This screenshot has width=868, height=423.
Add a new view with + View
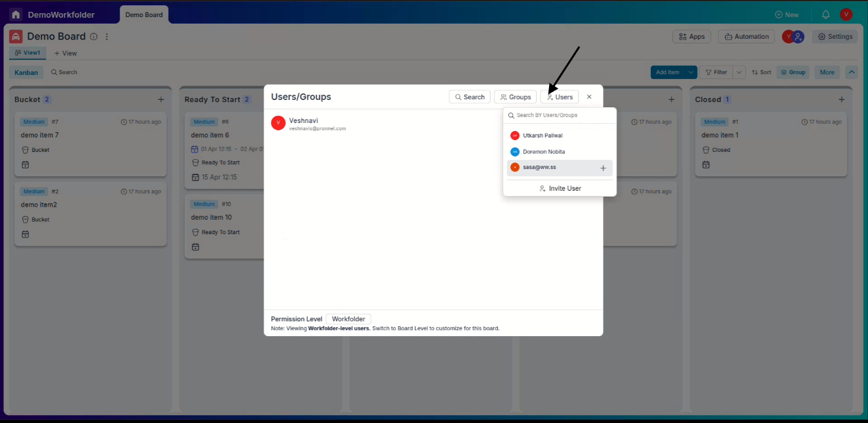tap(65, 53)
